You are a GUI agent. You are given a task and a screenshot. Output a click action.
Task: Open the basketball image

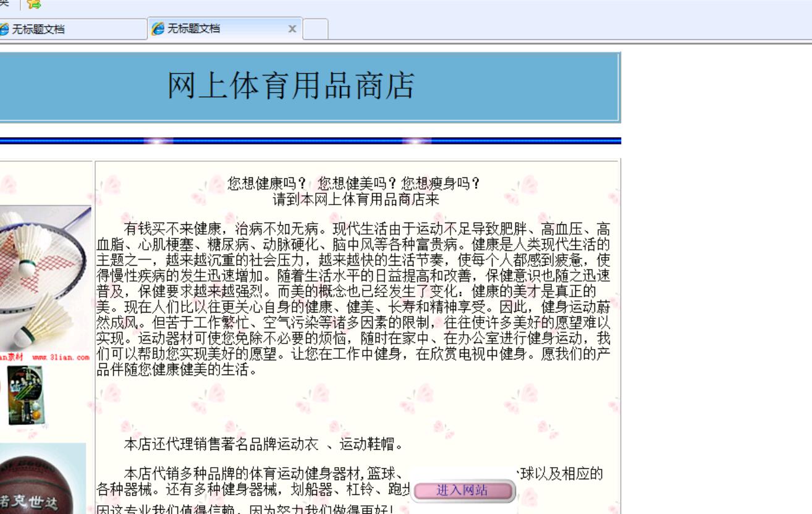click(x=43, y=478)
